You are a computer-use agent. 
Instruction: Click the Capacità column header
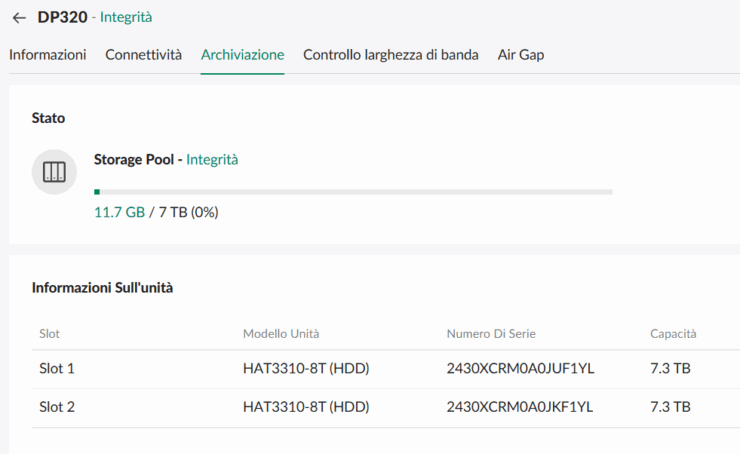(x=673, y=333)
